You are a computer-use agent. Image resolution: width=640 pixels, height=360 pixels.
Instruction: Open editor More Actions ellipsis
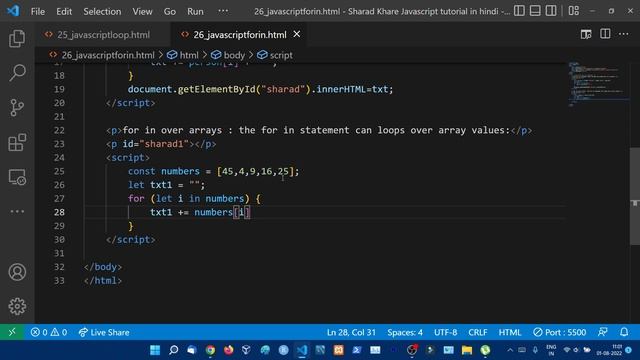623,34
